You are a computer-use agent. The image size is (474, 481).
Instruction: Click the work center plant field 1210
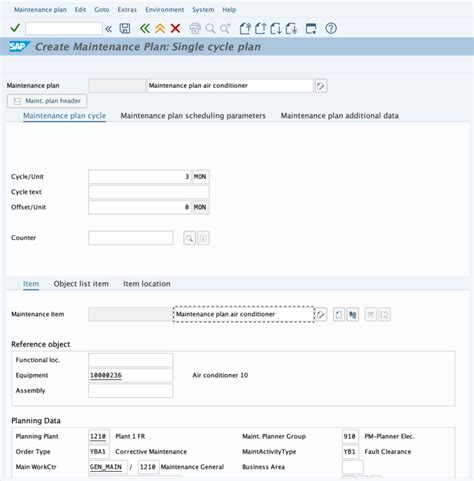[x=148, y=467]
